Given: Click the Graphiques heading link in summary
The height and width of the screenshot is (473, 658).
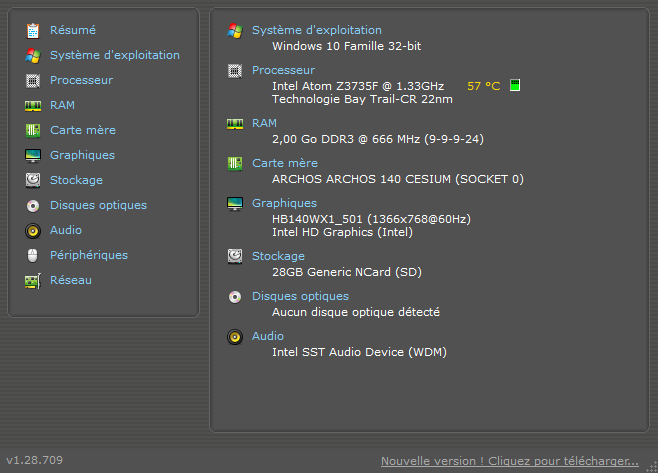Looking at the screenshot, I should [x=284, y=203].
